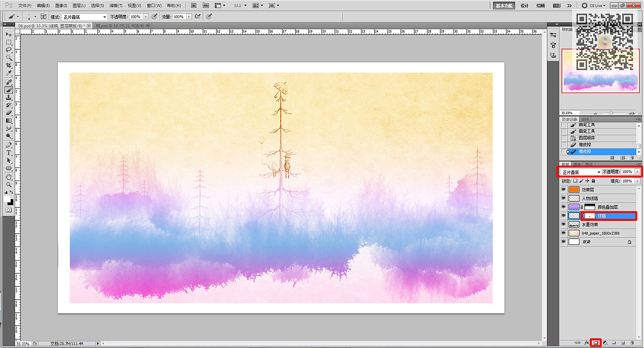
Task: Open brush preset picker dropdown
Action: tap(35, 17)
